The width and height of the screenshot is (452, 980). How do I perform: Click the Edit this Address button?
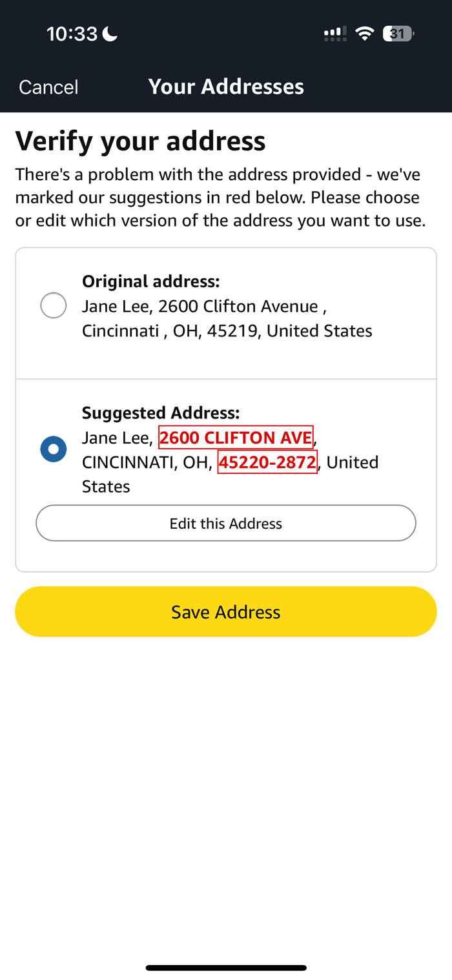(x=226, y=523)
